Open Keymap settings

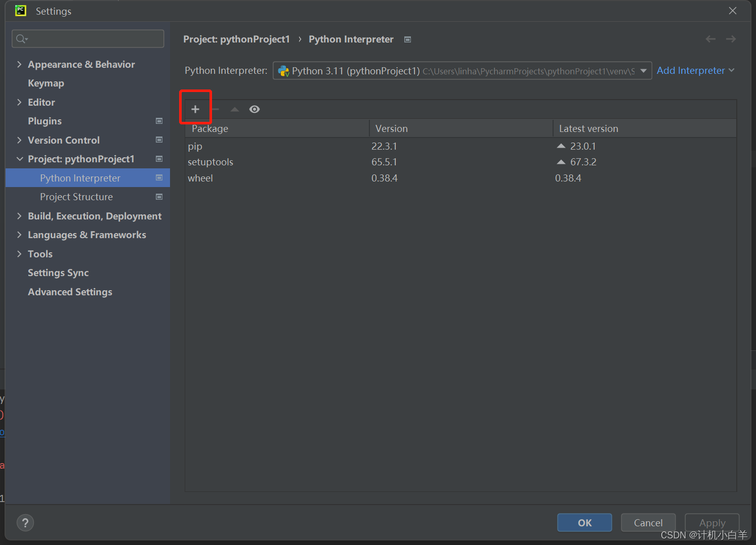coord(46,83)
